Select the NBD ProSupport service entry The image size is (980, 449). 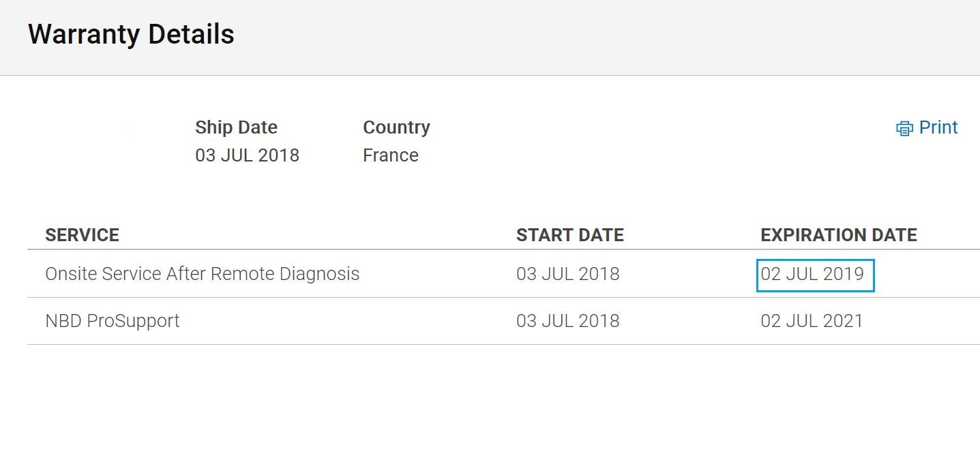point(112,321)
